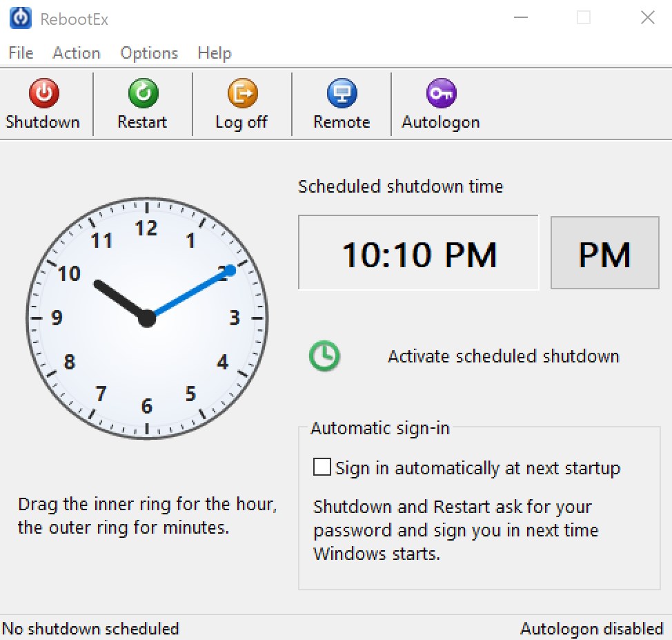
Task: Open the Action menu
Action: (x=77, y=52)
